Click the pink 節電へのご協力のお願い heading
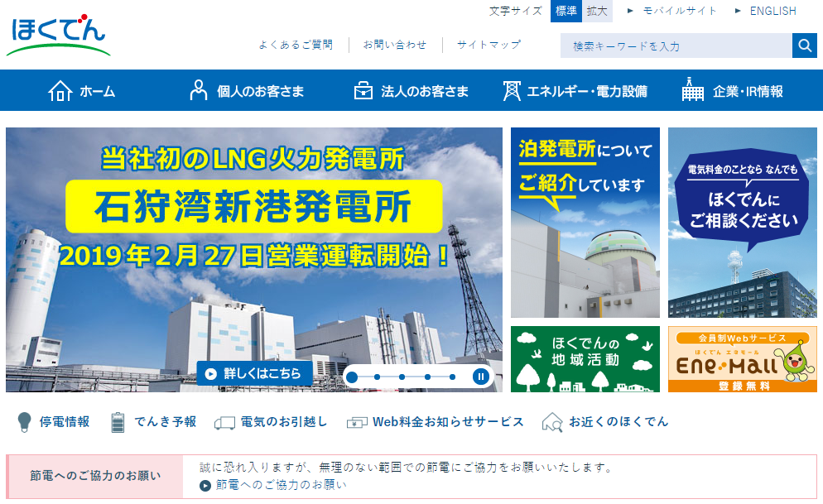Screen dimensions: 823x504 pos(95,476)
